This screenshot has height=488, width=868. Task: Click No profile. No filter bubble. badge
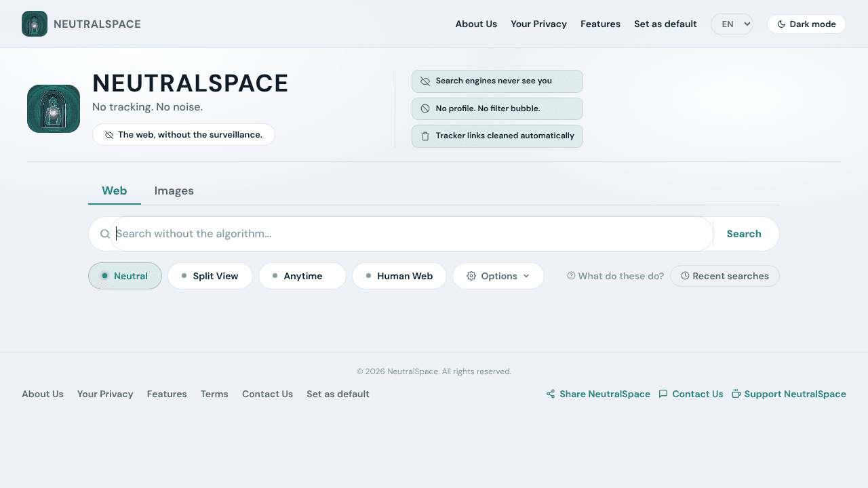click(497, 108)
